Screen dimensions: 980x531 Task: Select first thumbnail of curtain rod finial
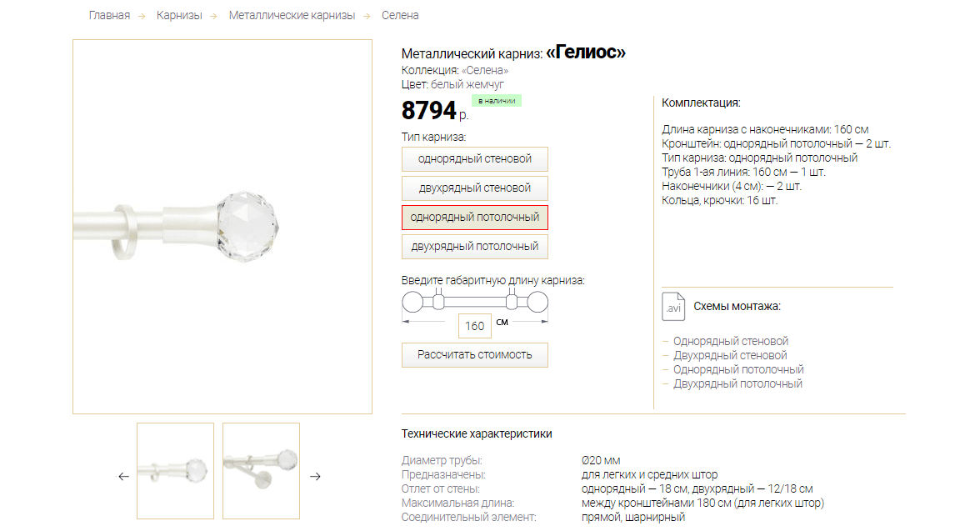pos(175,471)
